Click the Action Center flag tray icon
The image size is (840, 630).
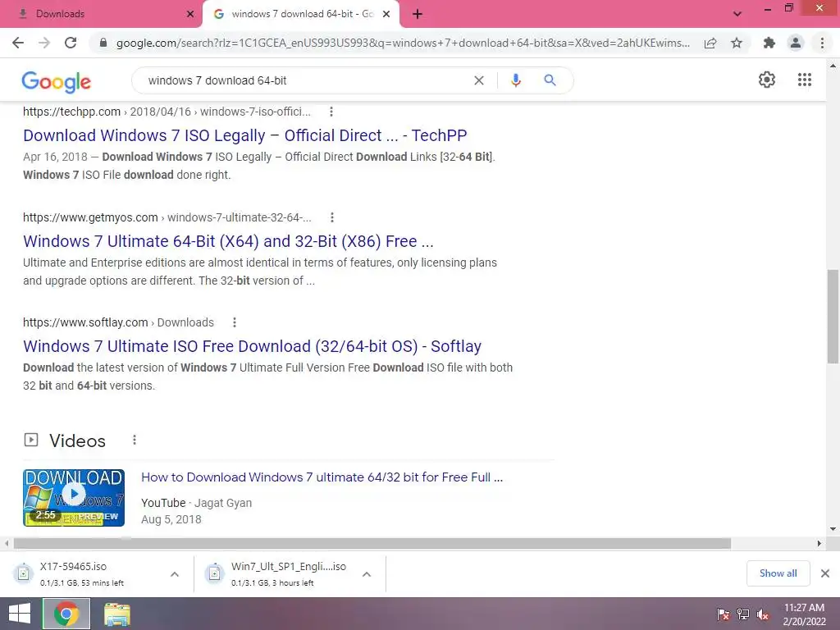click(x=723, y=614)
